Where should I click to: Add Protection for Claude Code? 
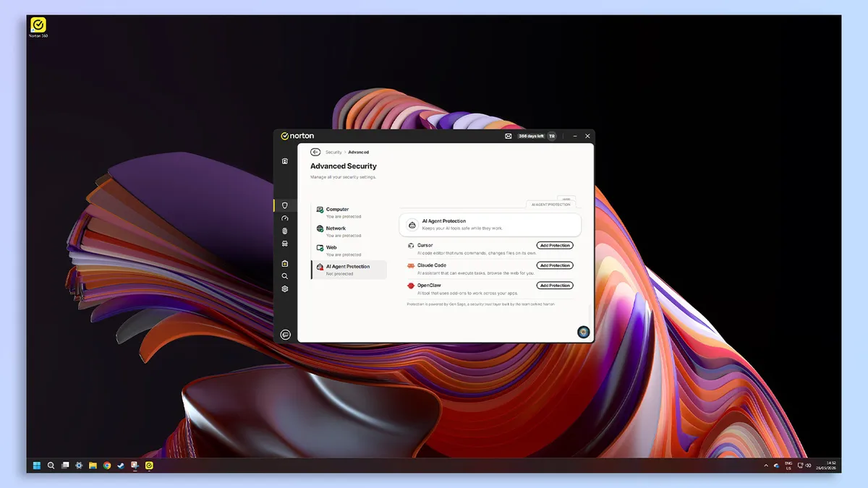(555, 265)
